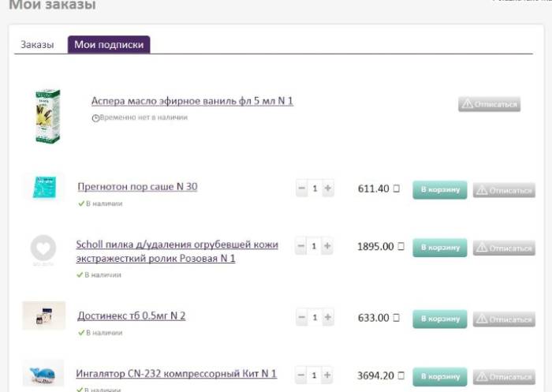The height and width of the screenshot is (392, 552).
Task: Add Достинекс to cart
Action: point(439,319)
